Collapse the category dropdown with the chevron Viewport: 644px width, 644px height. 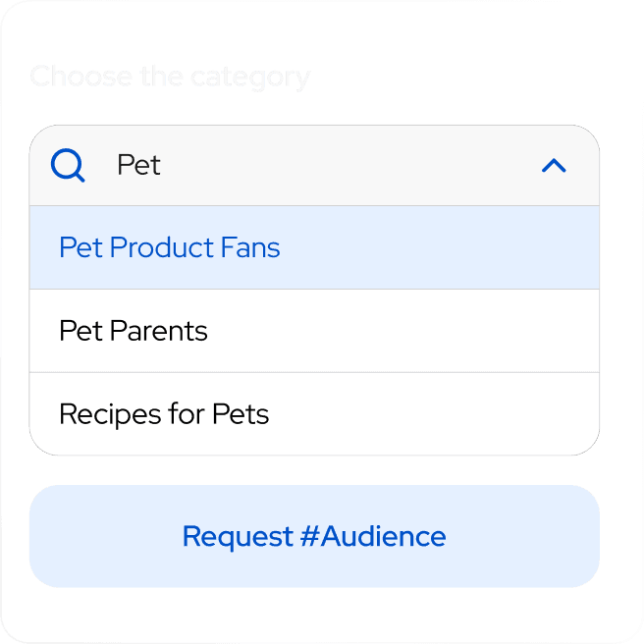[554, 166]
